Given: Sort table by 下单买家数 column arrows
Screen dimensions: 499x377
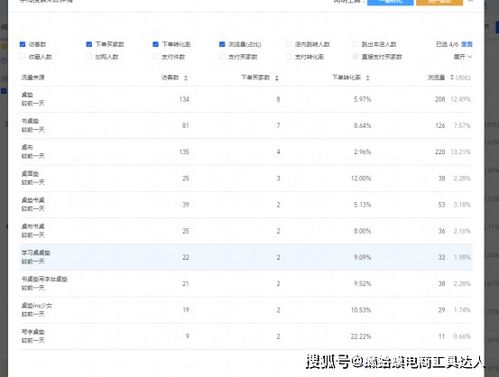Looking at the screenshot, I should (x=277, y=78).
